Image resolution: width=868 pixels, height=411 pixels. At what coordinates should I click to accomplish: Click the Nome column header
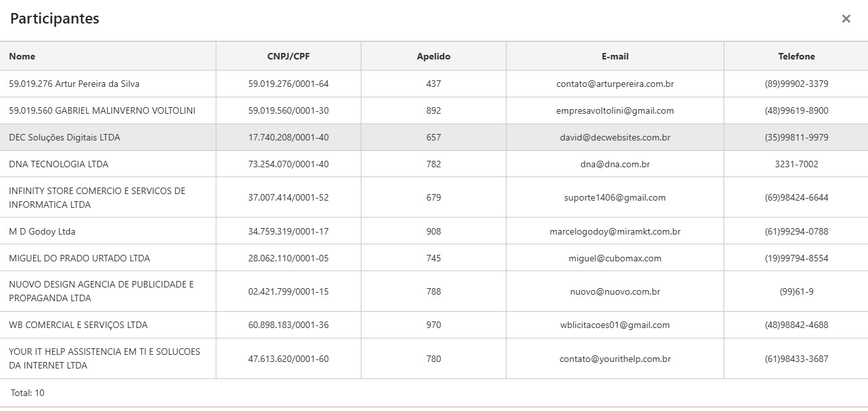(22, 56)
